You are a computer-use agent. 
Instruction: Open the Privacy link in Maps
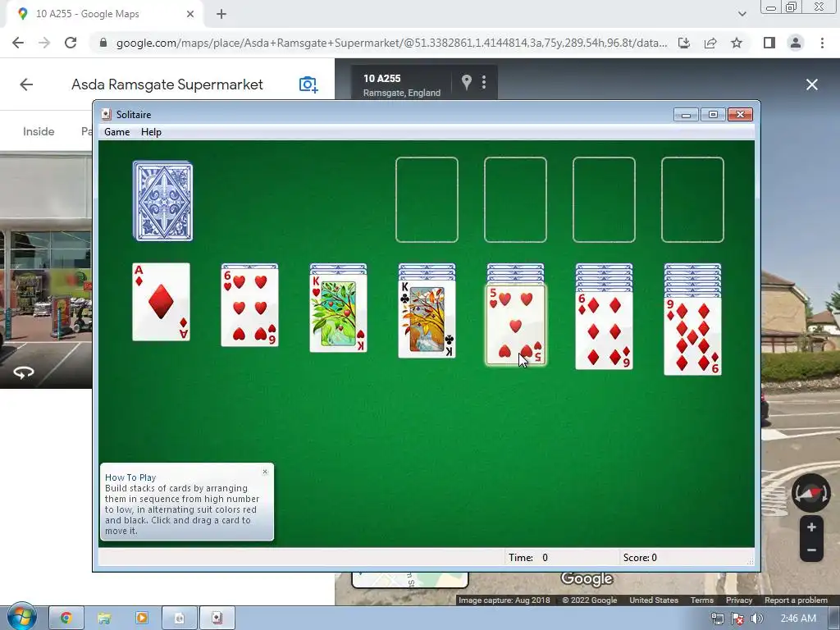coord(739,600)
